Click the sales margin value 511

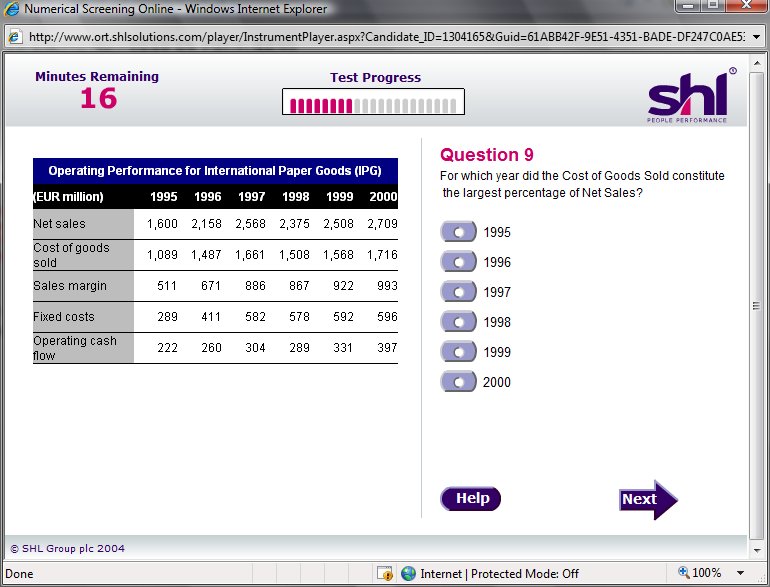tap(167, 286)
